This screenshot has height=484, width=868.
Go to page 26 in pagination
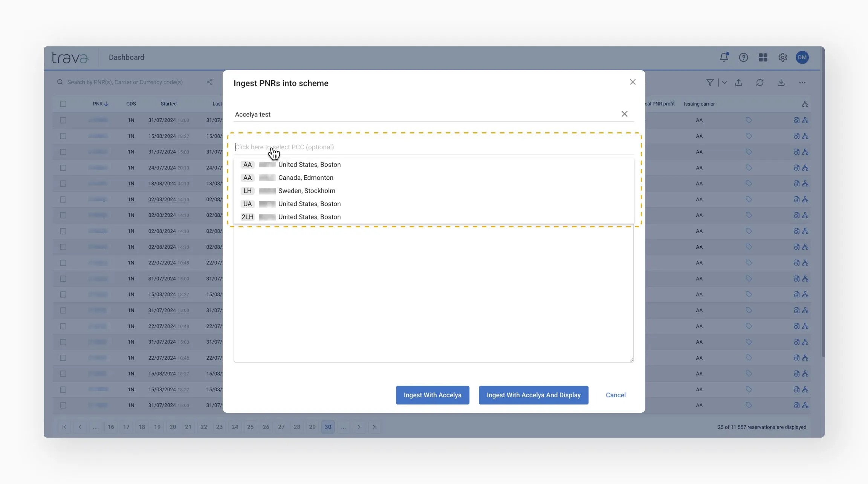coord(266,427)
